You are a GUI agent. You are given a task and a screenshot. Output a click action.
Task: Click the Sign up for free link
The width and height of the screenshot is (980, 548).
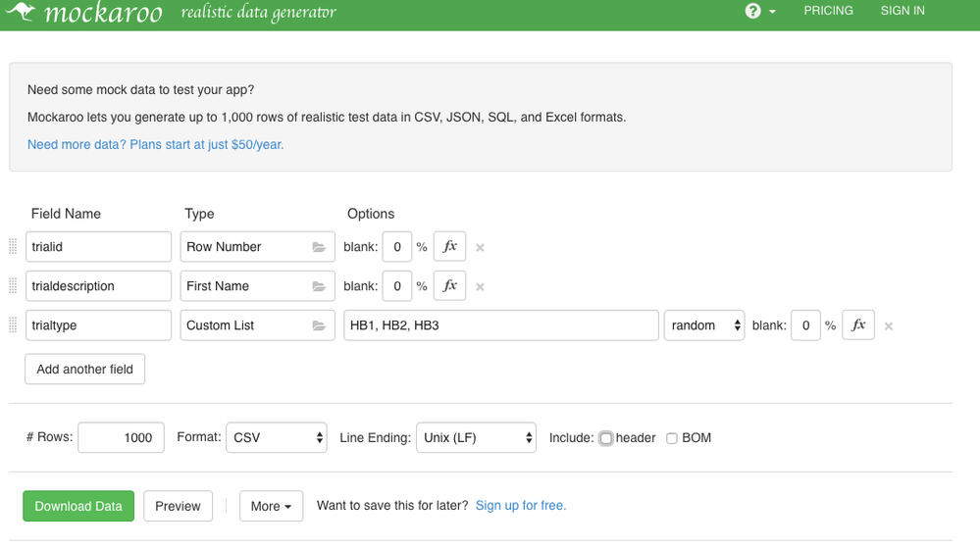(x=521, y=506)
